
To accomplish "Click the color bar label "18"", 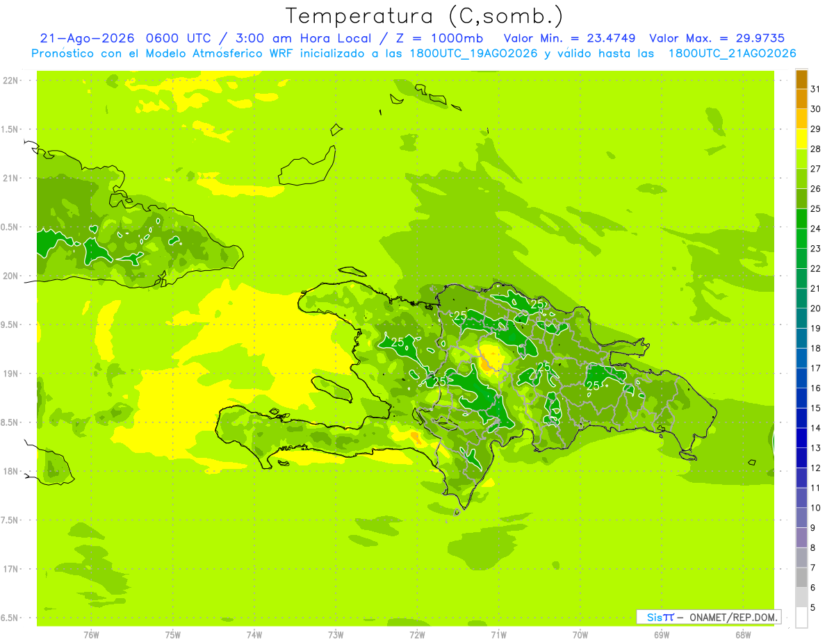I will pos(816,349).
